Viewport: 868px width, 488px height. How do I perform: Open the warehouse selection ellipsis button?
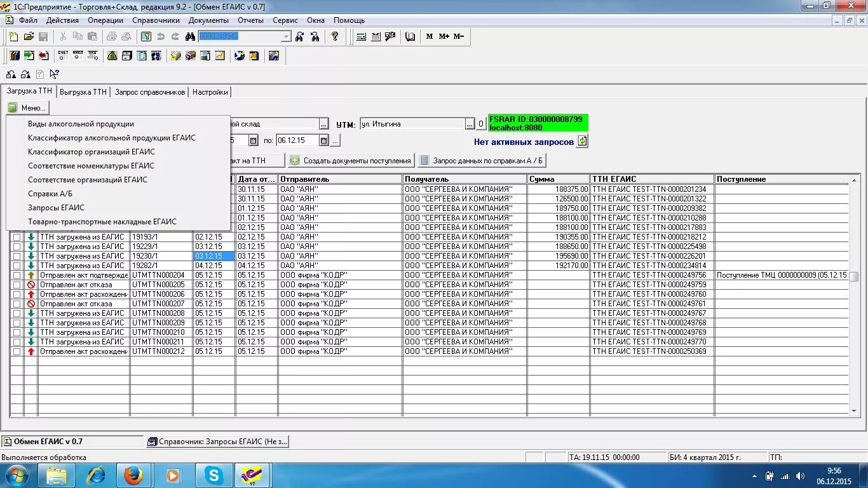click(324, 124)
